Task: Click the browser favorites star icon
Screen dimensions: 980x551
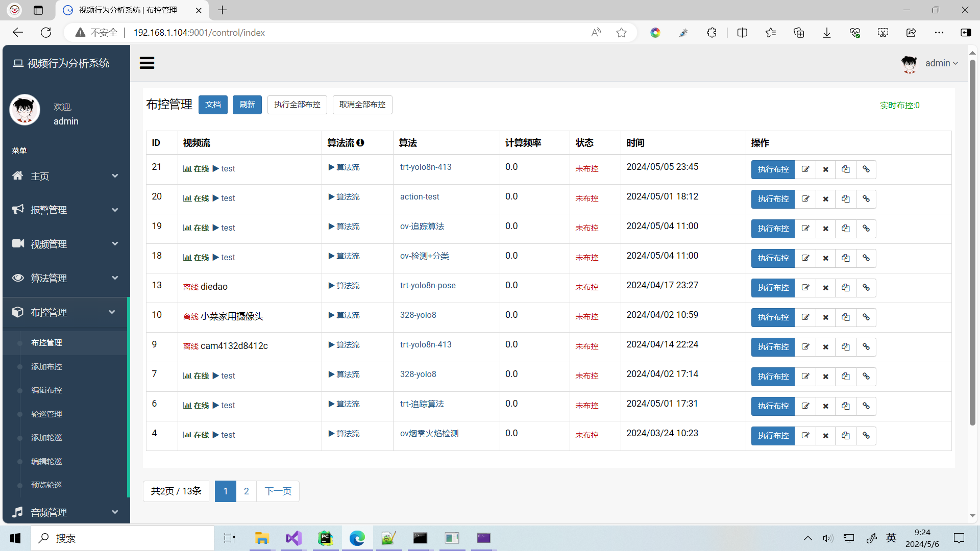Action: pos(621,33)
